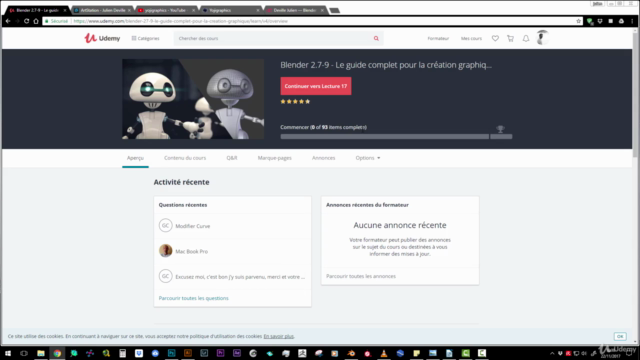Click the notifications bell icon
Viewport: 640px width, 360px height.
pos(526,38)
